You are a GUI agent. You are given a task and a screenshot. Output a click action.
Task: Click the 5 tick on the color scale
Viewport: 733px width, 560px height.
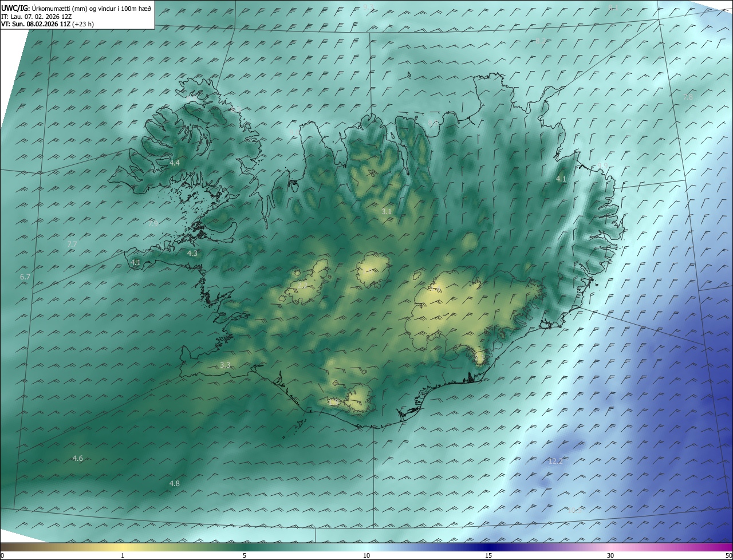point(245,555)
